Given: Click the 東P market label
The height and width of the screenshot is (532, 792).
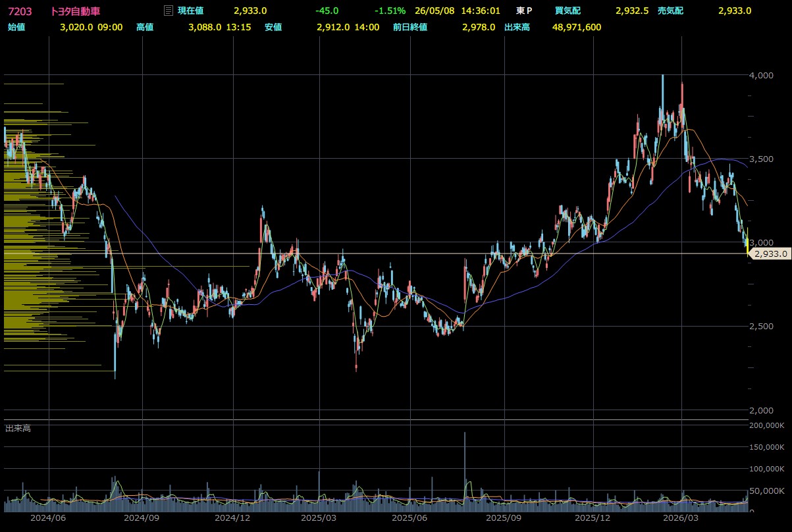Looking at the screenshot, I should [x=524, y=11].
